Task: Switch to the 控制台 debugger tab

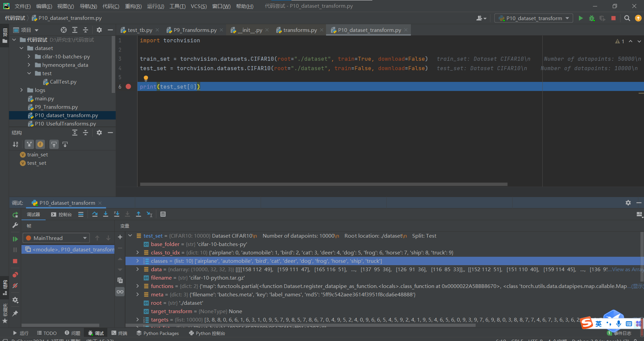Action: point(61,214)
